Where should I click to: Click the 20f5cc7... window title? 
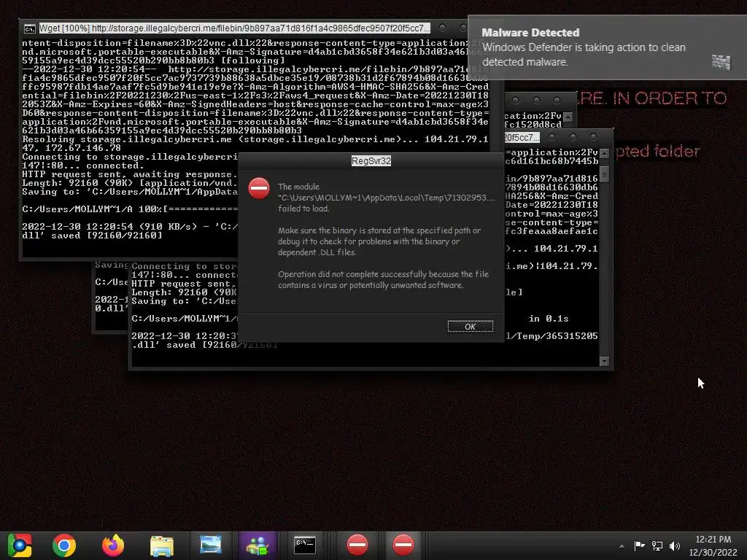522,138
